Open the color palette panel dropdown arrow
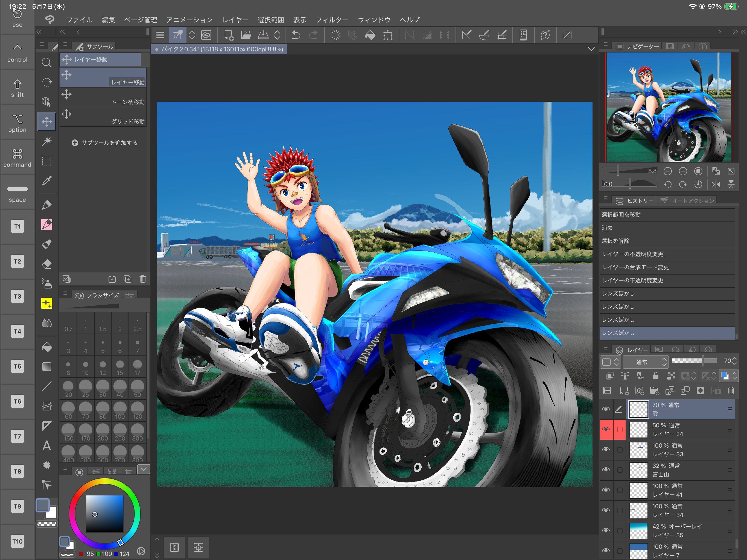This screenshot has width=747, height=560. pos(144,469)
